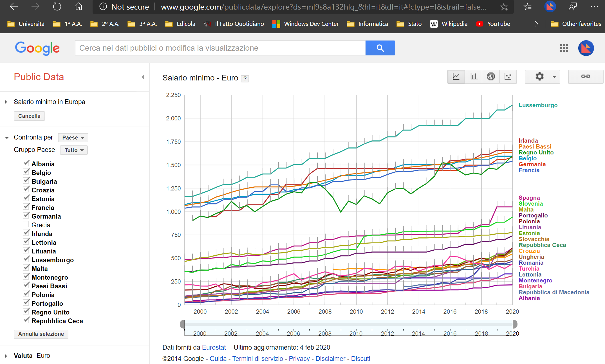Open the Wikipedia bookmark
Screen dimensions: 605x364
pyautogui.click(x=449, y=24)
